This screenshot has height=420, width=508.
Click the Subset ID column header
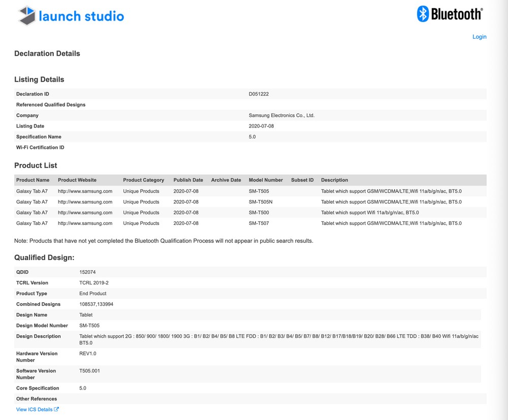pos(302,180)
